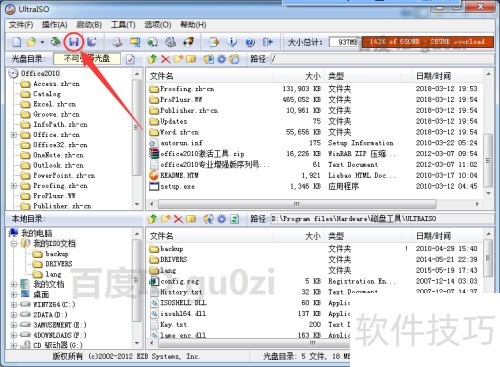Sort the disc list by the 大小 column header
Screen dimensions: 500x367
[300, 76]
